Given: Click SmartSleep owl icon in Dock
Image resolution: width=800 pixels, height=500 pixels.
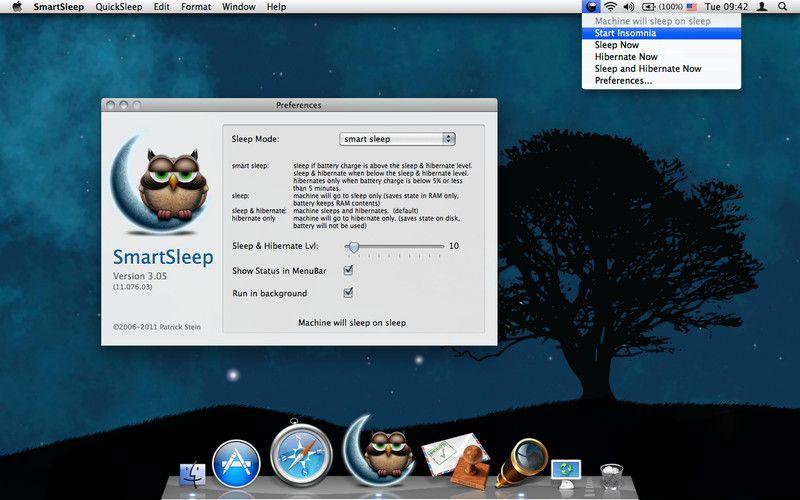Looking at the screenshot, I should (379, 451).
